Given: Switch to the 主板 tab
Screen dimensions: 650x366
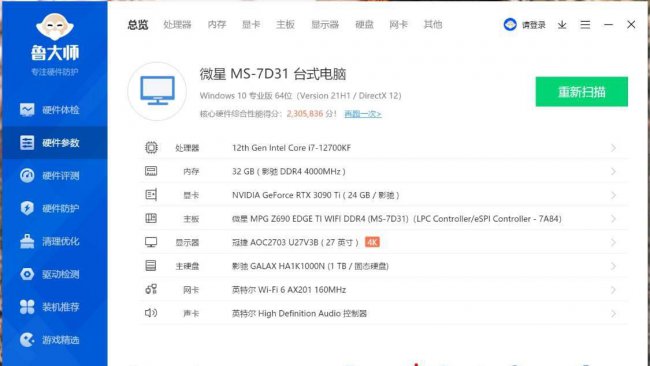Looking at the screenshot, I should [285, 25].
